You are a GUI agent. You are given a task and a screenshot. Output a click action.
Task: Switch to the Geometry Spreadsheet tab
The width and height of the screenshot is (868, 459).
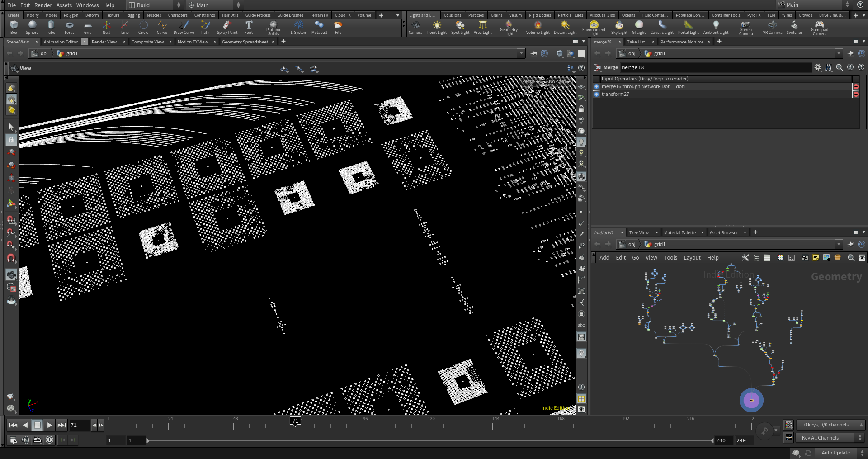245,42
